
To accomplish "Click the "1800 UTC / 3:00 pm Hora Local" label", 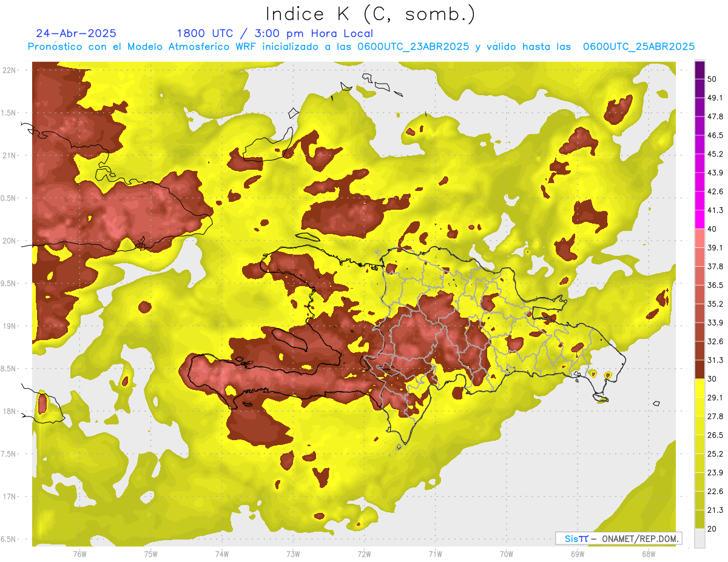I will pos(275,33).
